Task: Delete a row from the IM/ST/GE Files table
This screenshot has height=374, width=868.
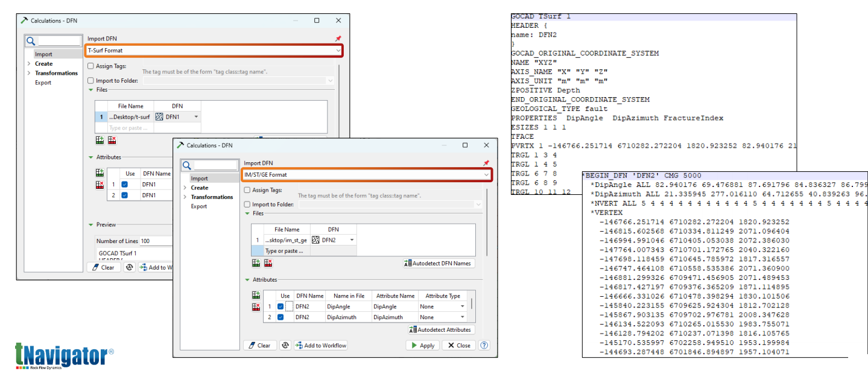Action: point(268,263)
